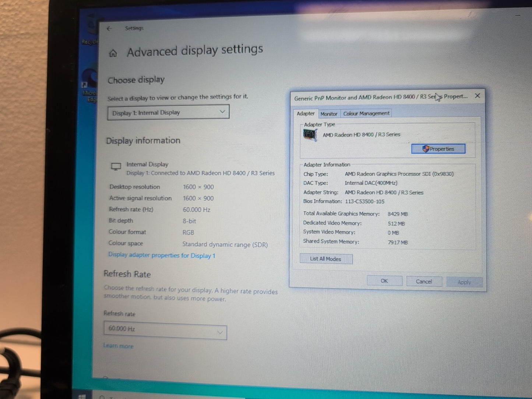This screenshot has width=532, height=399.
Task: Click OK in the properties dialog
Action: (x=384, y=281)
